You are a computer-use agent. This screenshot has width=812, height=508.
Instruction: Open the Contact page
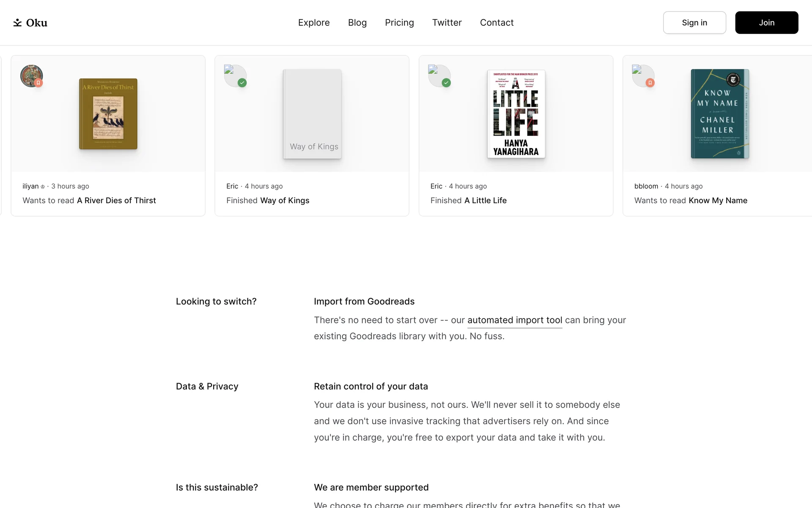(x=497, y=22)
